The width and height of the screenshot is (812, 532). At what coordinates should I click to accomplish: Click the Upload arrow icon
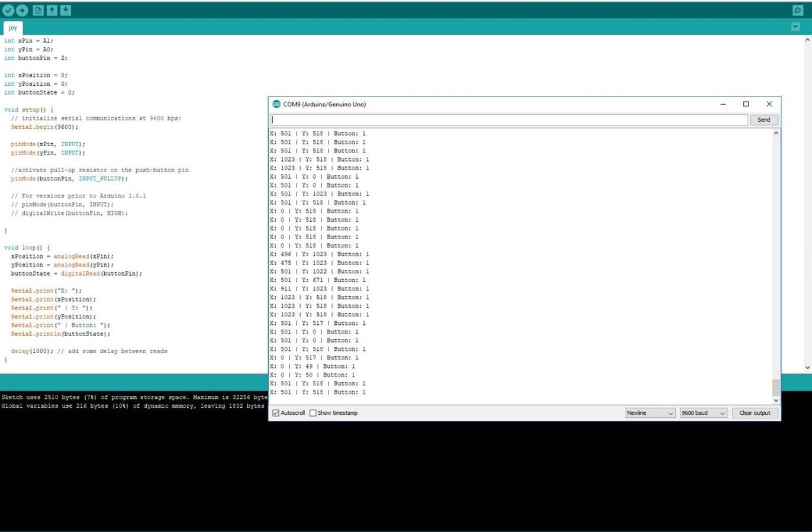(22, 10)
